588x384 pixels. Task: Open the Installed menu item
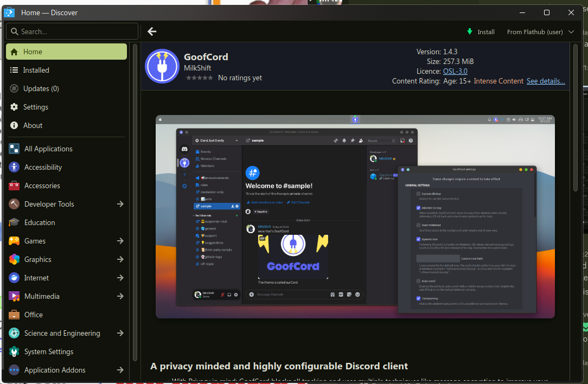coord(66,70)
